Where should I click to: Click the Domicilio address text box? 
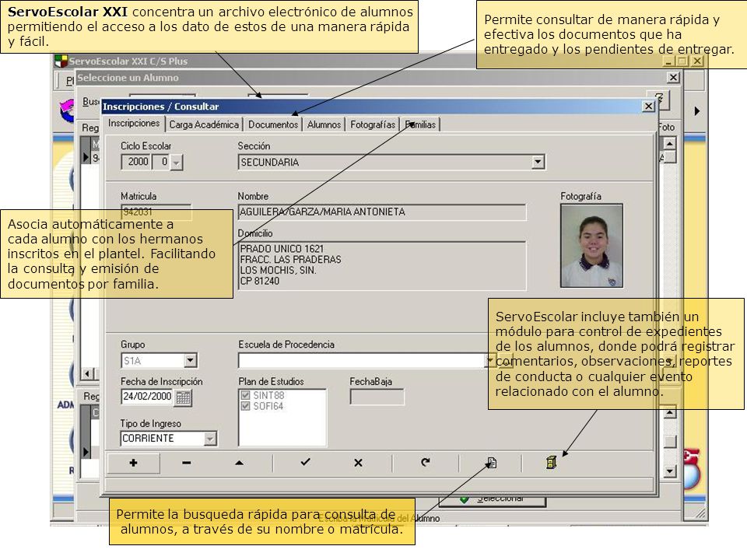coord(381,266)
